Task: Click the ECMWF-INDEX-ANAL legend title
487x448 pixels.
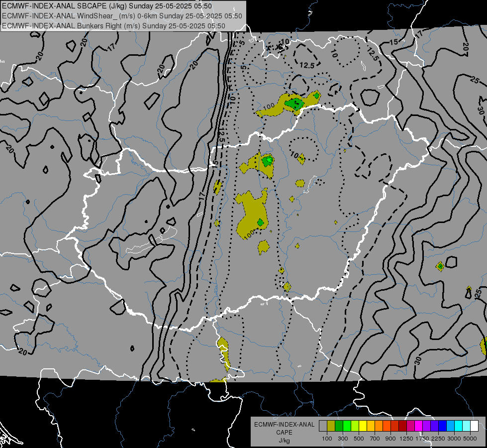Action: (284, 425)
